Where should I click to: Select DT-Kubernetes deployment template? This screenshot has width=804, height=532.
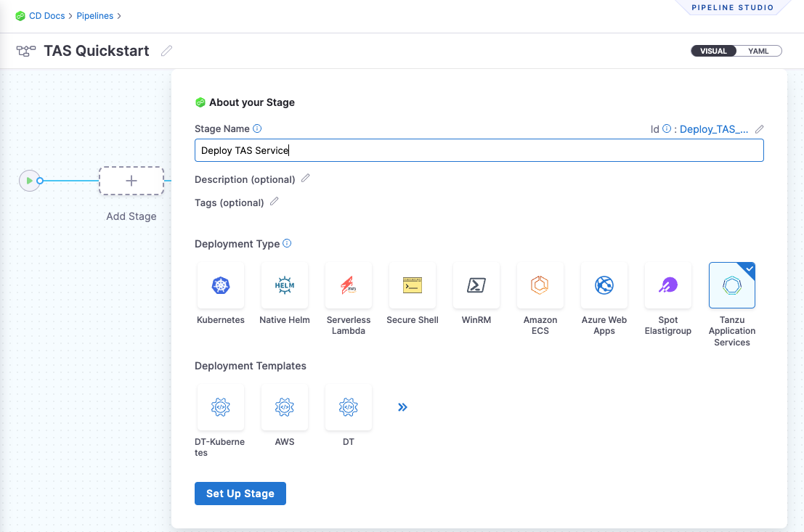221,408
